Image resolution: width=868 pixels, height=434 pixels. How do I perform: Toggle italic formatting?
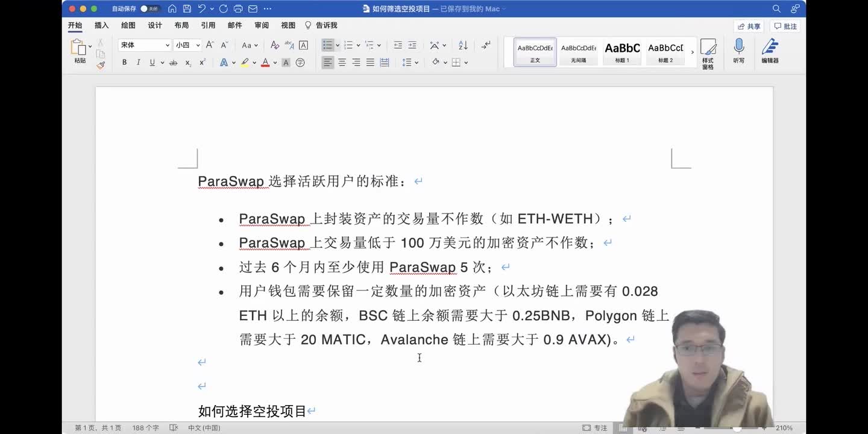(138, 63)
